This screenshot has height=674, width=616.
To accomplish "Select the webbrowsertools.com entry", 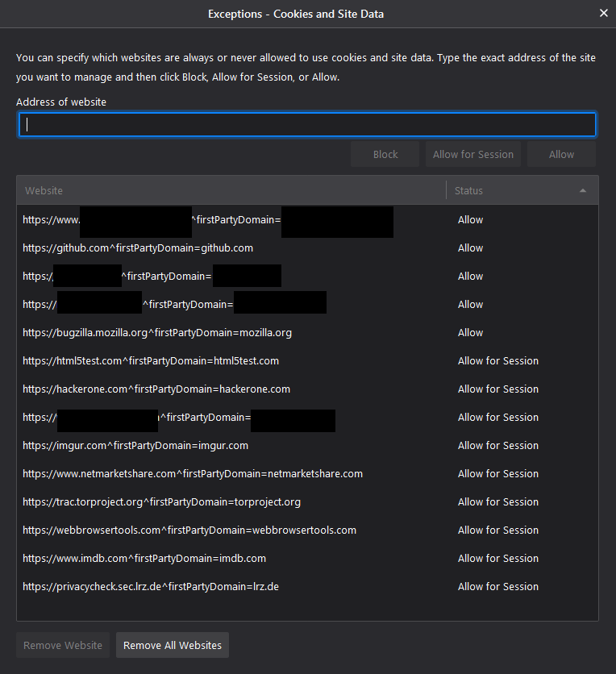I will [x=189, y=530].
